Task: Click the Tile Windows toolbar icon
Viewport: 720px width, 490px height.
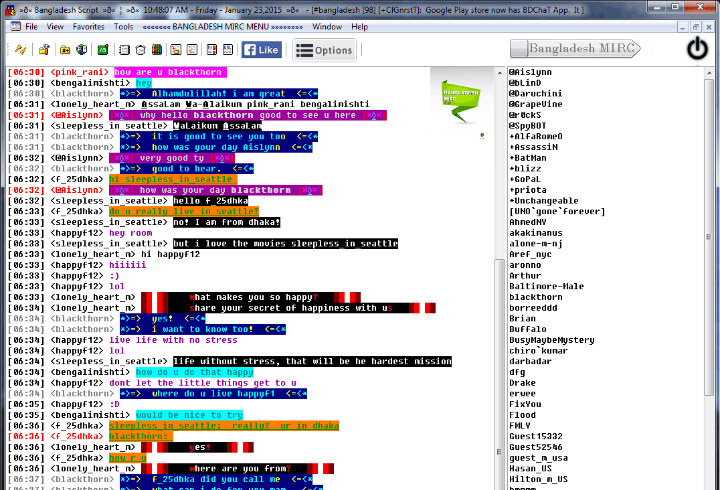Action: (x=212, y=50)
